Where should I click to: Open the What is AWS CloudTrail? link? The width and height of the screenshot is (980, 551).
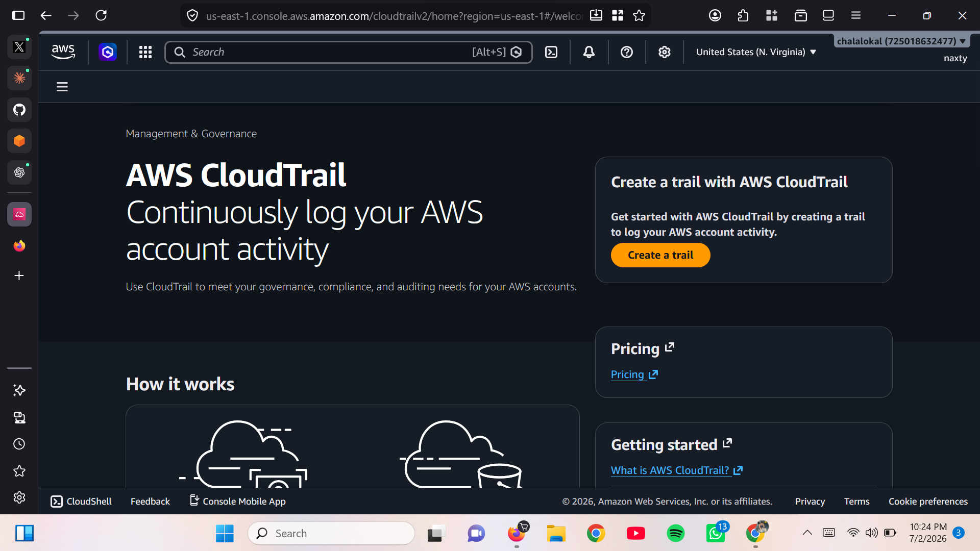coord(677,470)
